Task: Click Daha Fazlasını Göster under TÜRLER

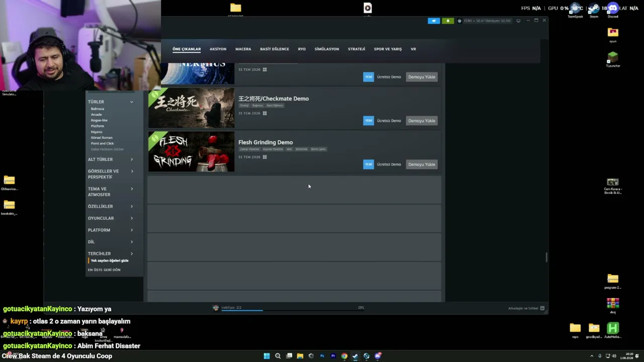Action: pyautogui.click(x=107, y=149)
